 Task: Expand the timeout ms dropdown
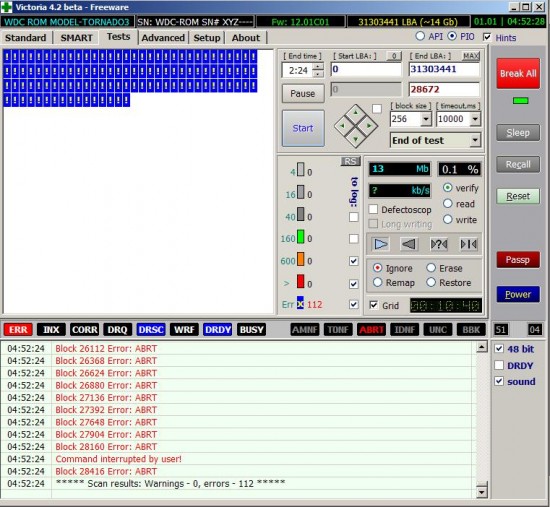pos(475,119)
